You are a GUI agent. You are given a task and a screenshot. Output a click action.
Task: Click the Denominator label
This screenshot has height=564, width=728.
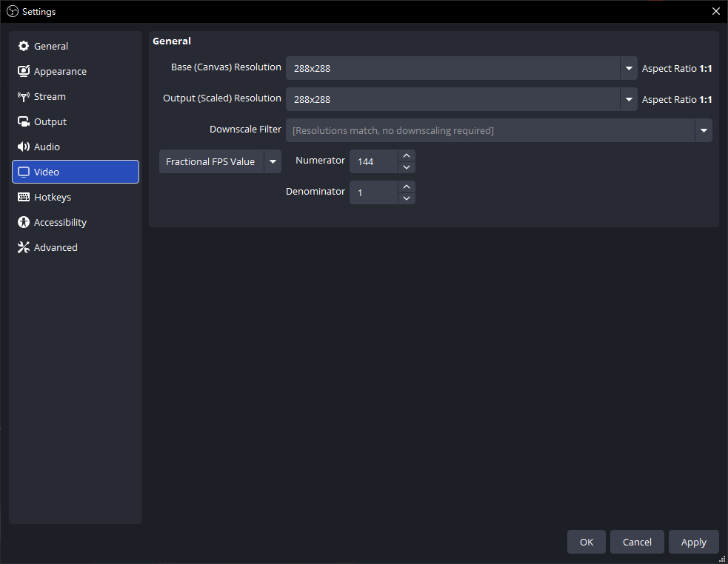pyautogui.click(x=315, y=191)
